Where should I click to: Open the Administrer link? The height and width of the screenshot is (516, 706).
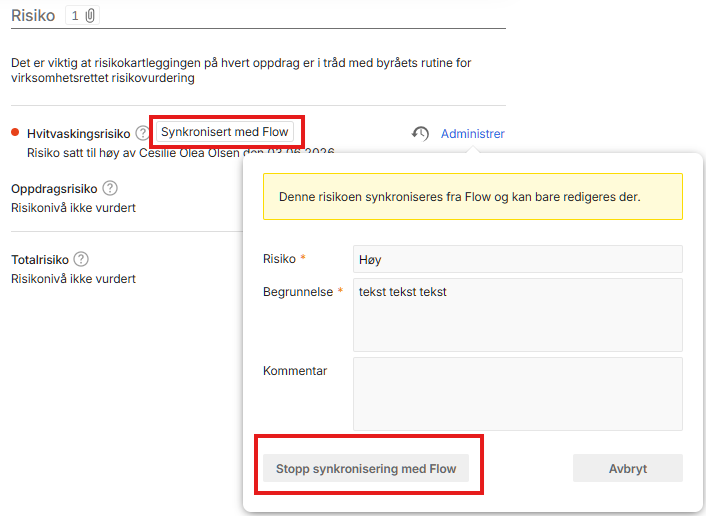[472, 134]
